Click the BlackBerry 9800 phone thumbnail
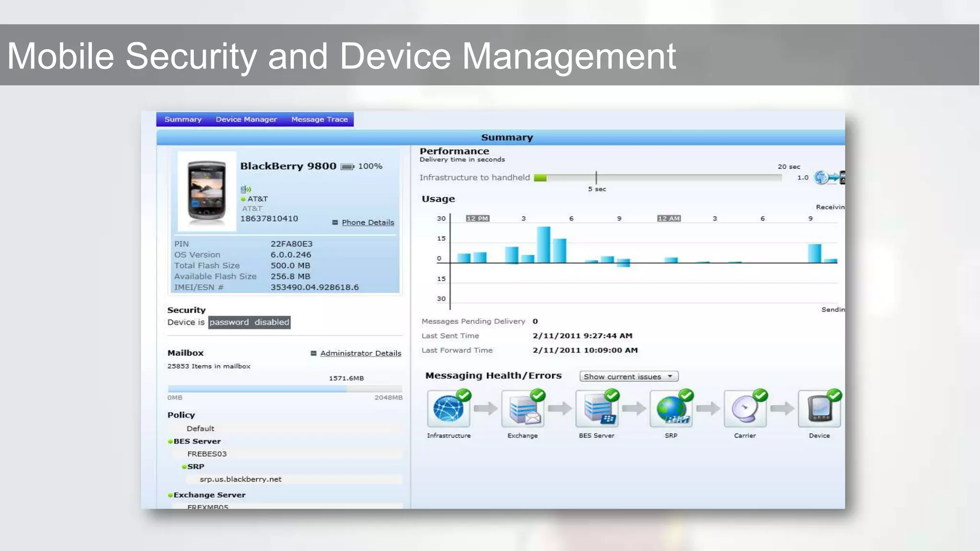Screen dimensions: 980x551 click(207, 191)
